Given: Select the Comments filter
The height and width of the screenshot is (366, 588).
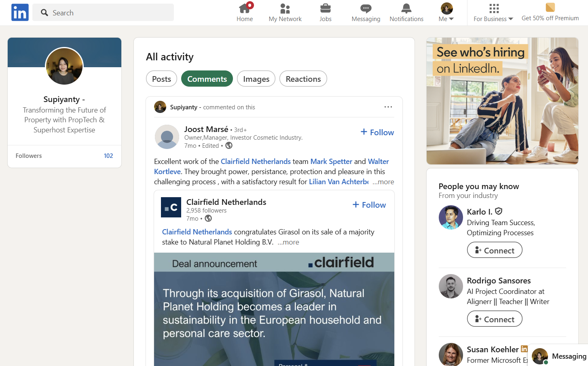Looking at the screenshot, I should (x=207, y=79).
